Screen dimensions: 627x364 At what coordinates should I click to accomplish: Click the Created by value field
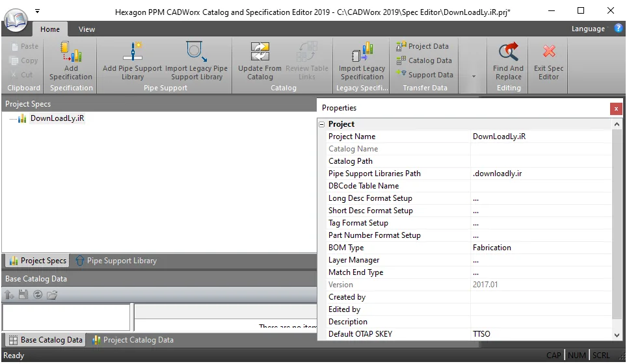click(540, 297)
